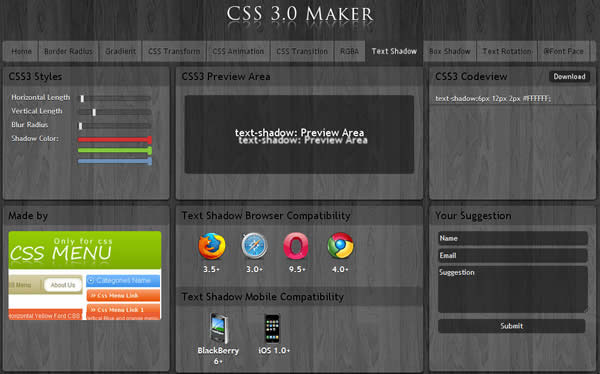Focus the Name input field
Image resolution: width=600 pixels, height=374 pixels.
point(513,238)
